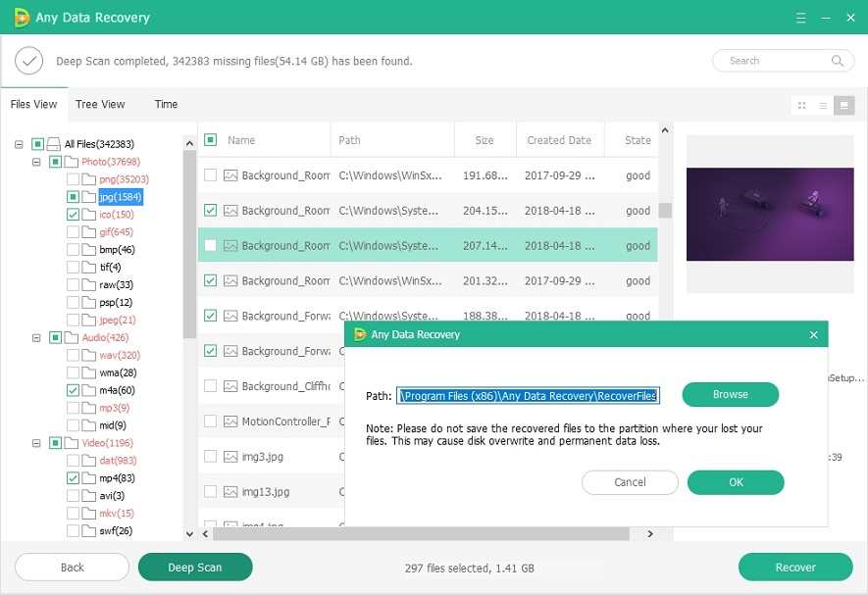Collapse the Photo category node

coord(36,162)
